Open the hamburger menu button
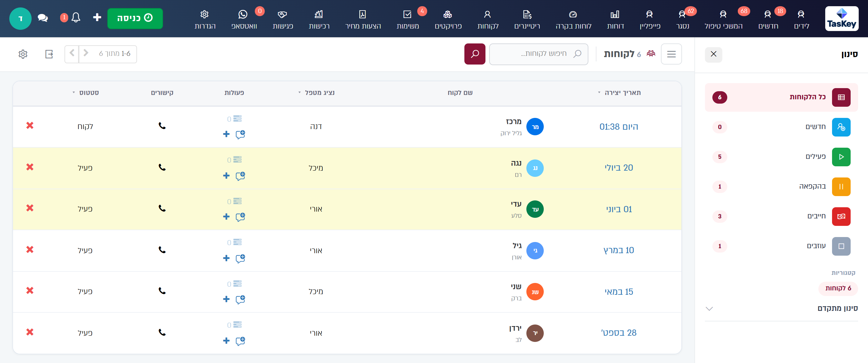This screenshot has height=363, width=868. click(x=671, y=54)
